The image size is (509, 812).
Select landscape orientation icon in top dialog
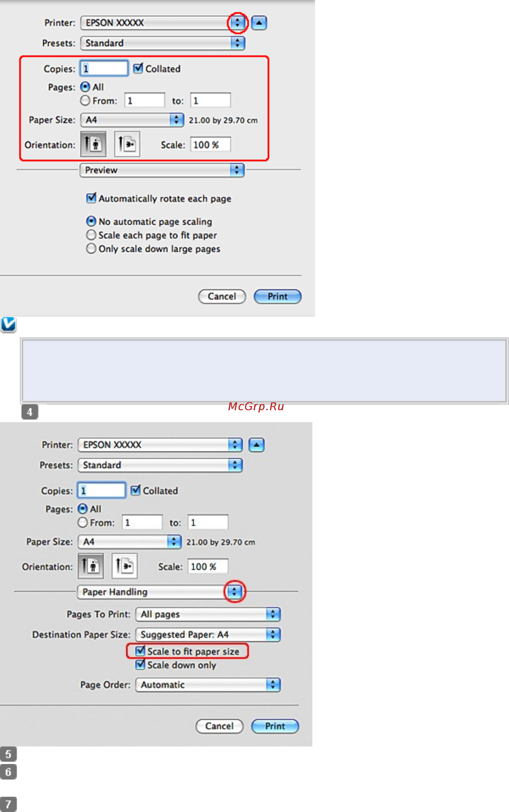click(x=127, y=144)
